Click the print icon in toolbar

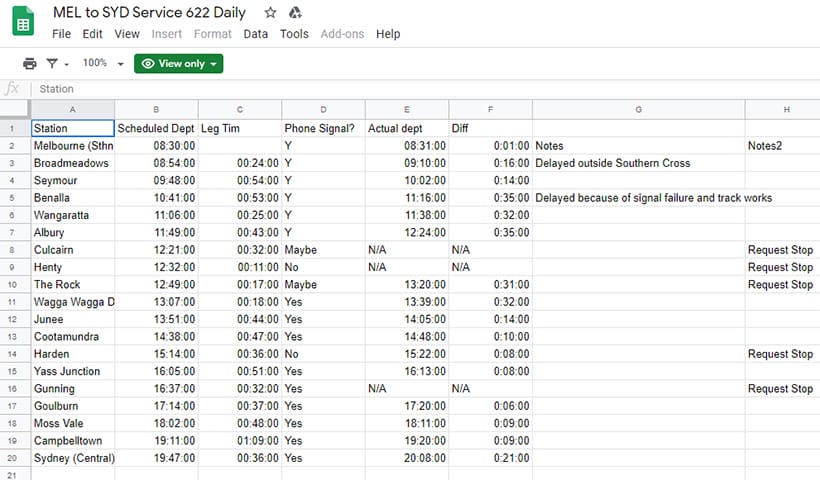tap(30, 64)
